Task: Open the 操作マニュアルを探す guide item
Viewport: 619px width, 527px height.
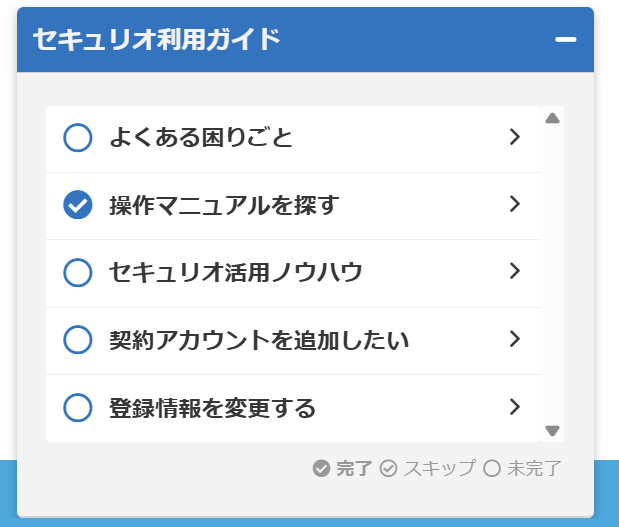Action: pyautogui.click(x=224, y=205)
